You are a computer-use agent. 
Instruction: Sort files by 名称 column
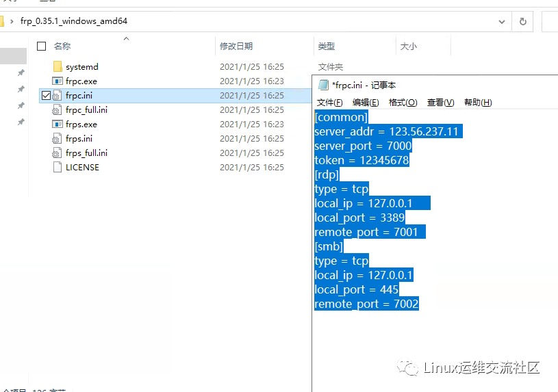click(x=62, y=47)
